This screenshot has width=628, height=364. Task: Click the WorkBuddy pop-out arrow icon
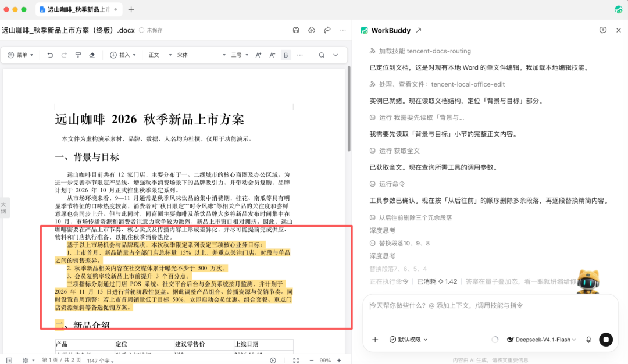click(x=419, y=30)
